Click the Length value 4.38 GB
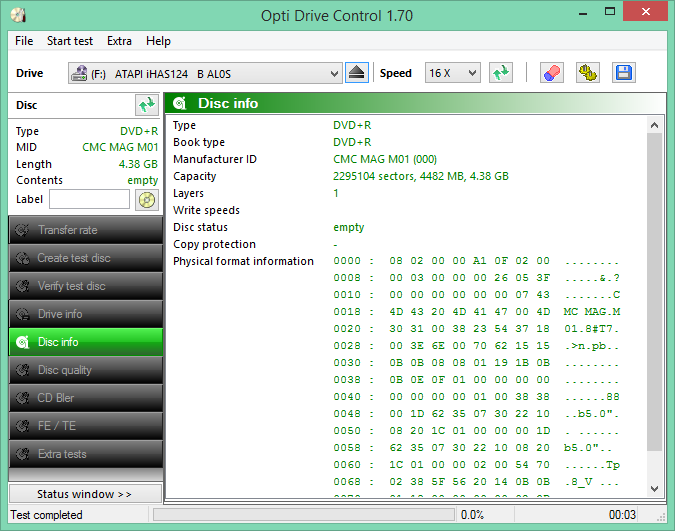Screen dimensions: 675x531 (138, 164)
